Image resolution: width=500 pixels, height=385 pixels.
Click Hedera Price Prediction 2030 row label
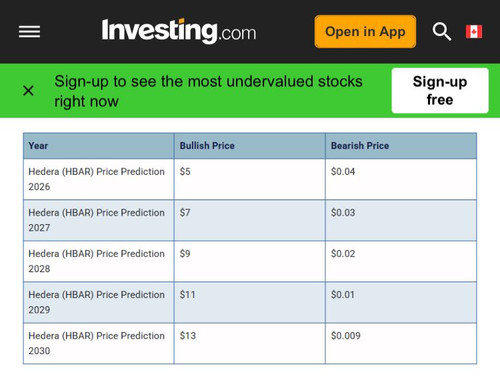96,343
